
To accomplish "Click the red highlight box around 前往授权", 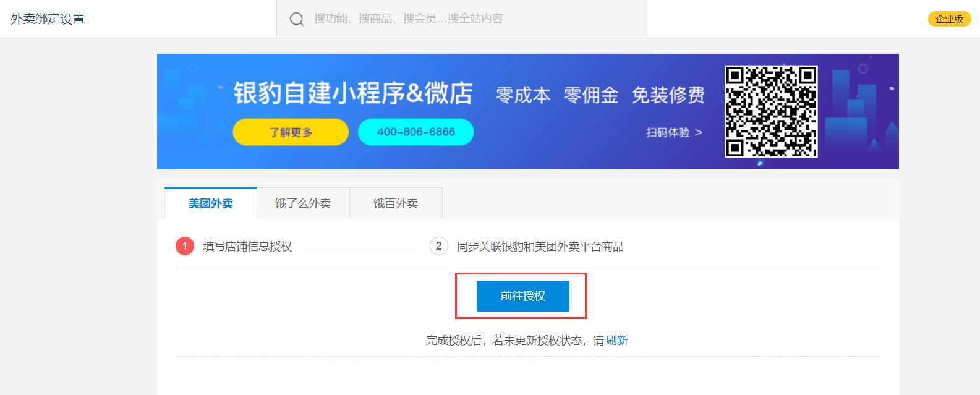I will click(x=522, y=295).
